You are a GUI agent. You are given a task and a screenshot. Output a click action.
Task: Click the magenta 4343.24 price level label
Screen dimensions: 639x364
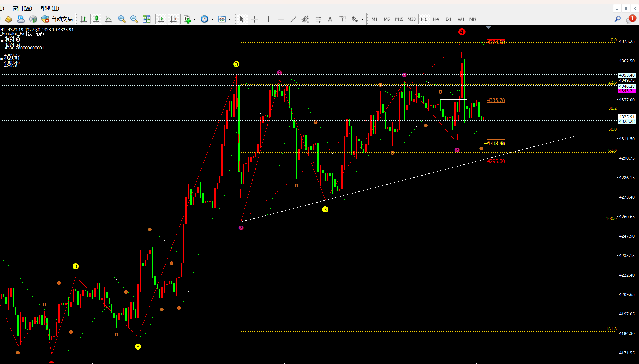627,91
